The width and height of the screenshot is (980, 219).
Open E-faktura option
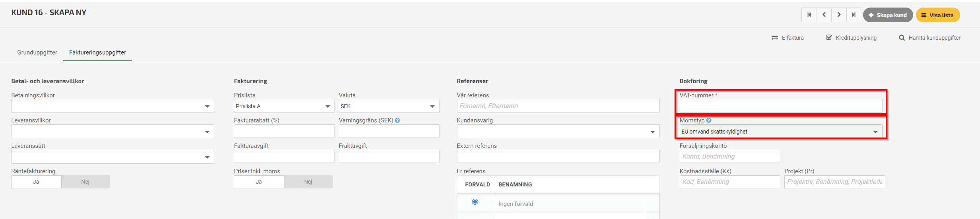[787, 38]
